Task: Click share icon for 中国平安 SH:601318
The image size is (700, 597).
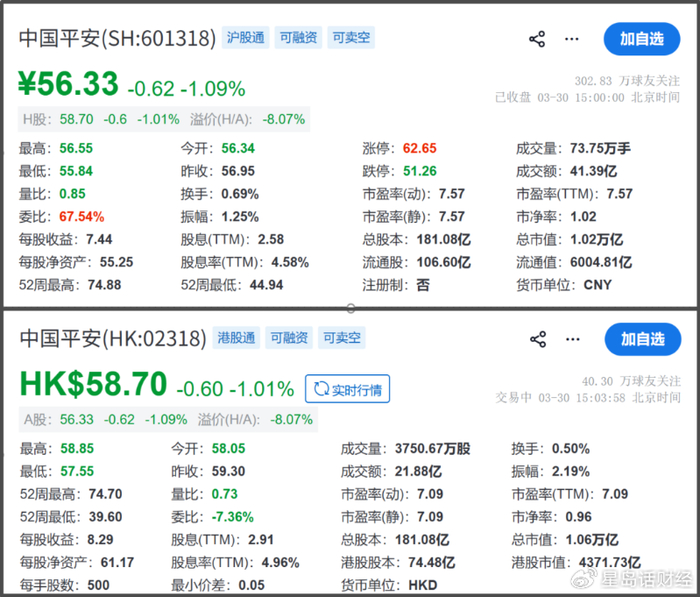Action: pyautogui.click(x=537, y=39)
